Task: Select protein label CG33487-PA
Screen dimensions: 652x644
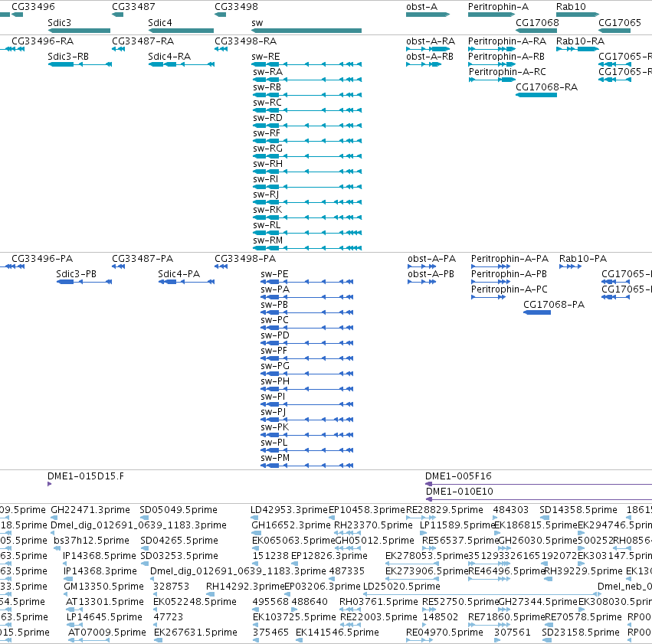Action: click(143, 259)
